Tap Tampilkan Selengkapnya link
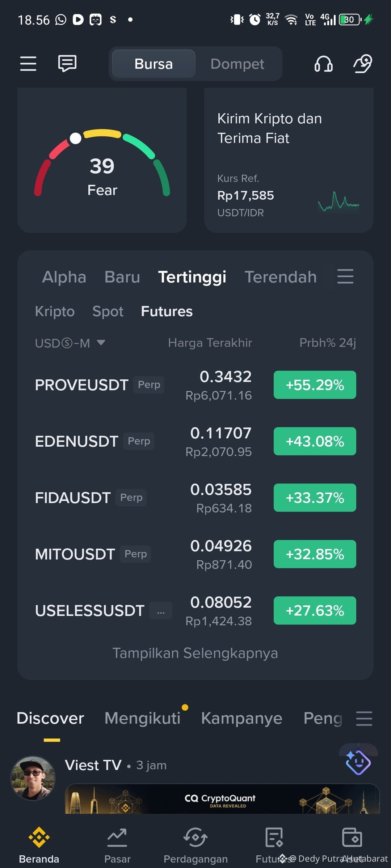Viewport: 391px width, 868px height. [195, 653]
